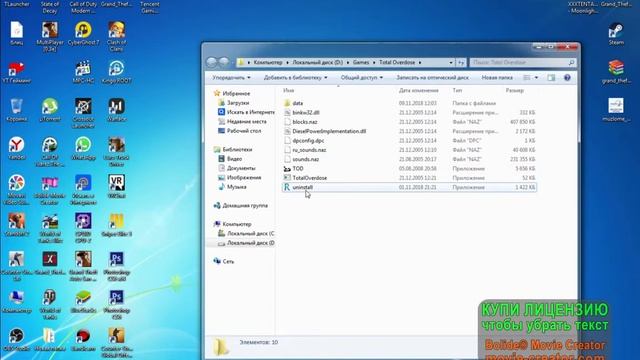
Task: Sort files by Имя column header
Action: click(x=289, y=91)
